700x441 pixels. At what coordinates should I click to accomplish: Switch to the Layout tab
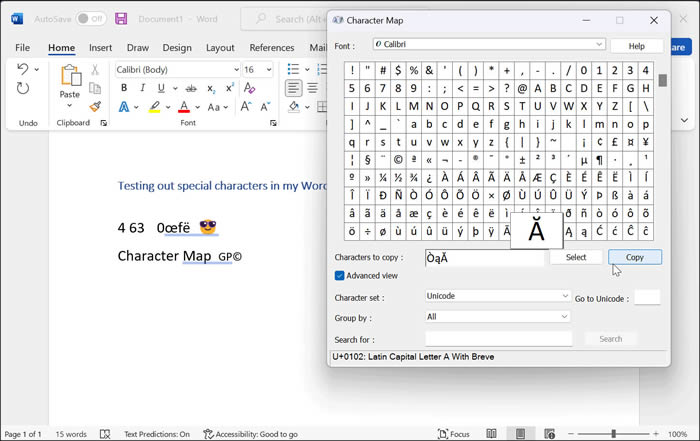[x=220, y=47]
